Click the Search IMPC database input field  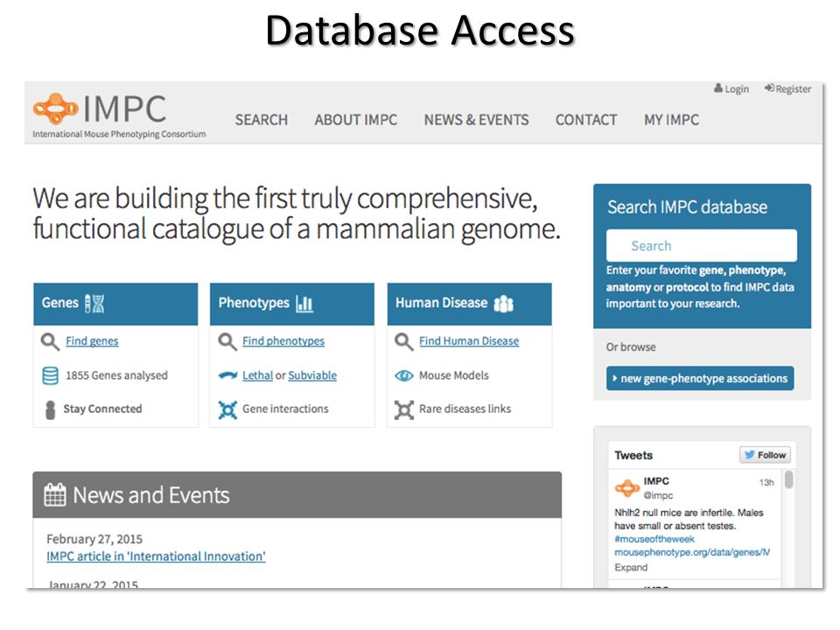701,245
